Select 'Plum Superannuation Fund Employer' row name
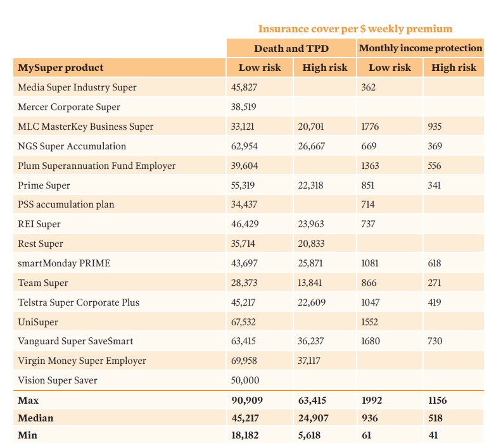The height and width of the screenshot is (448, 501). click(97, 166)
